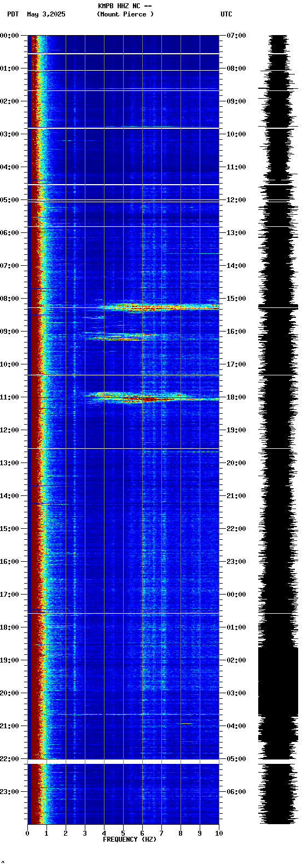This screenshot has height=868, width=302.
Task: Click the PDT time label '20:00'
Action: [x=9, y=693]
